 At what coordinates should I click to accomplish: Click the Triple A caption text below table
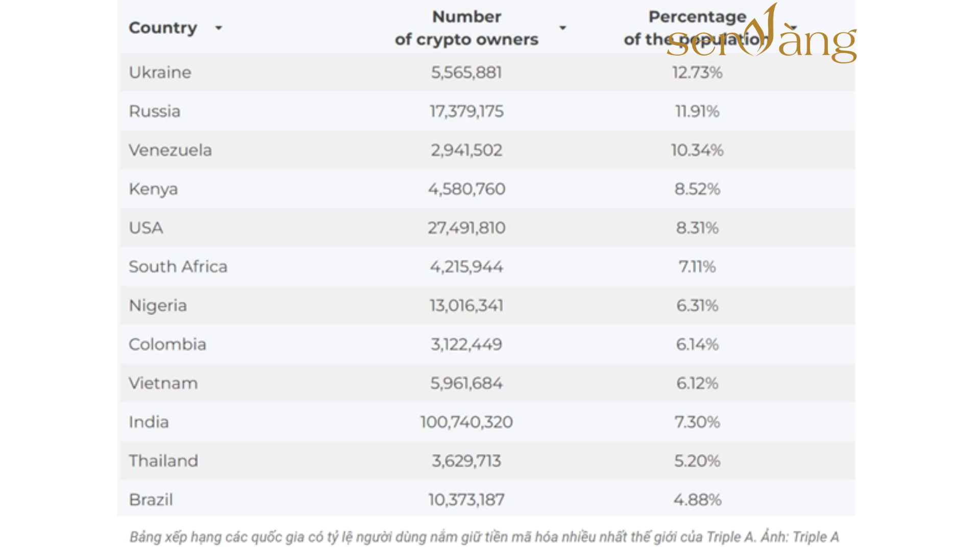point(484,537)
